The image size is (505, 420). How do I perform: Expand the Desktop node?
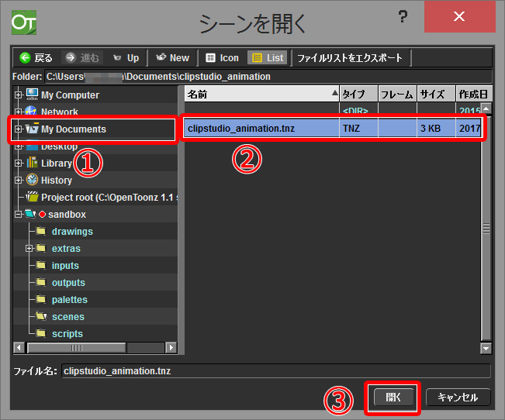[19, 146]
